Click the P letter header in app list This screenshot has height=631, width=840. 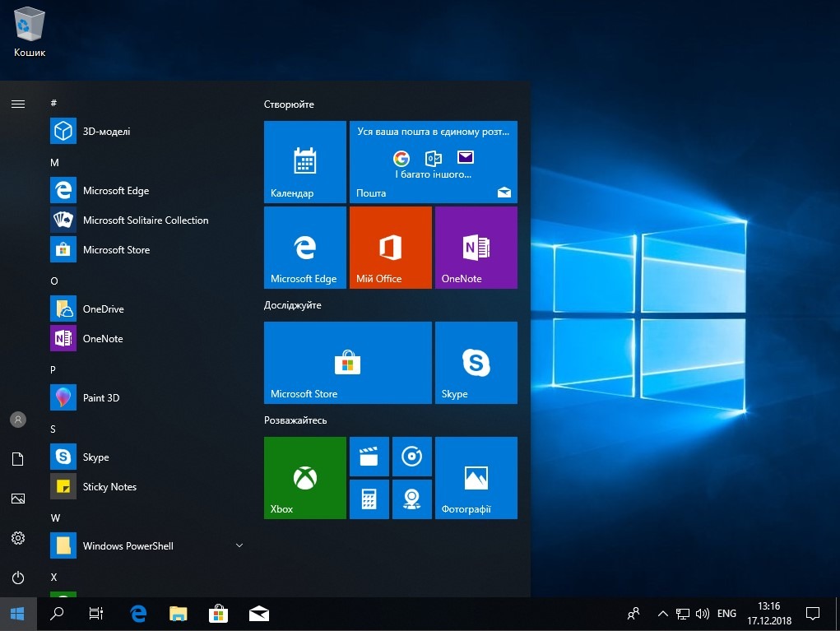(x=53, y=369)
